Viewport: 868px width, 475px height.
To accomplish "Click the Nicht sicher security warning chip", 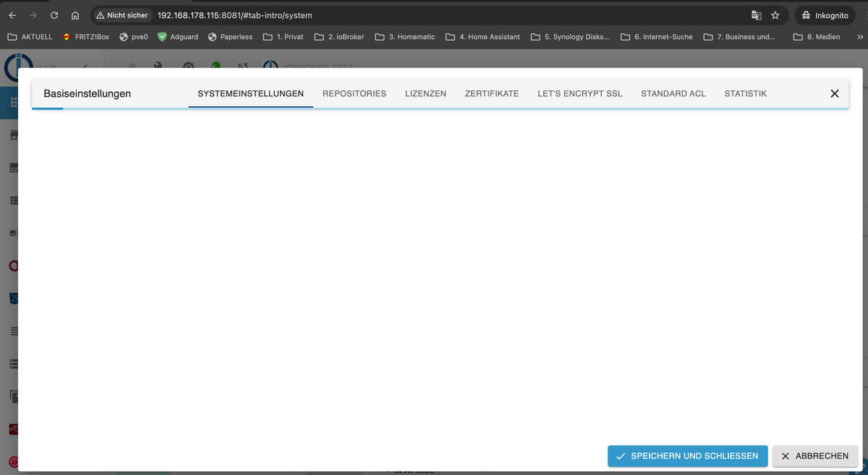I will 122,15.
